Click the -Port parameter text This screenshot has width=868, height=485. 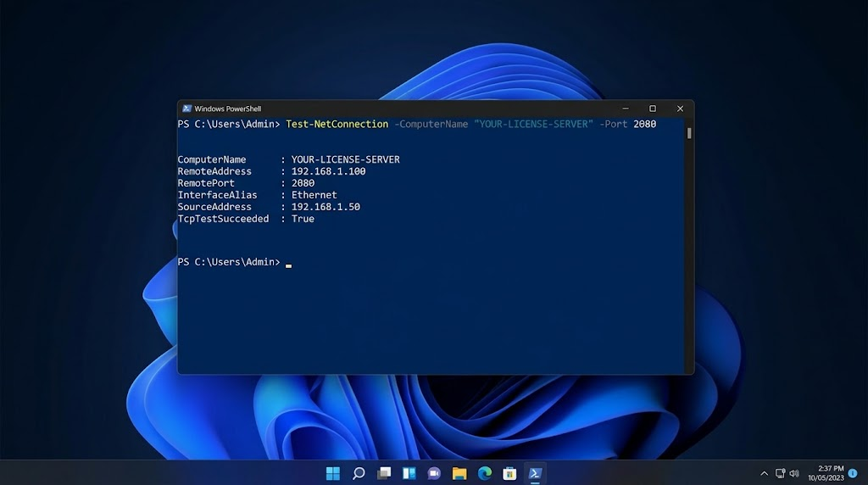(614, 124)
